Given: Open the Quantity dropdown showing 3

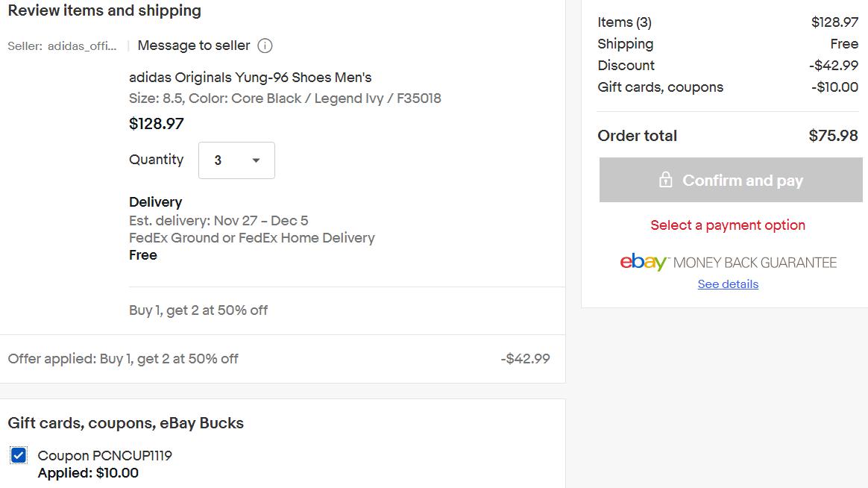Looking at the screenshot, I should 236,160.
